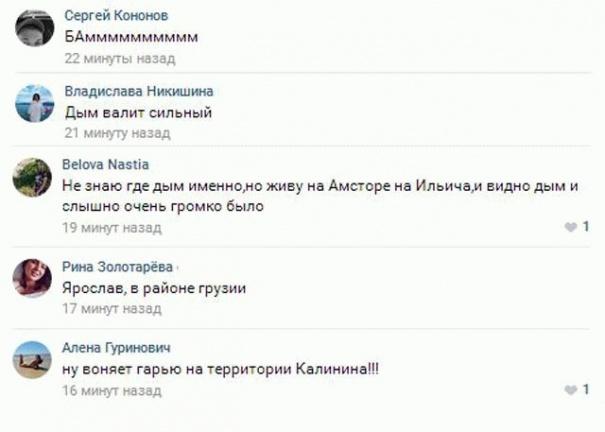Image resolution: width=605 pixels, height=432 pixels.
Task: Click the heart icon on Алена Гуринович's comment
Action: pos(572,389)
